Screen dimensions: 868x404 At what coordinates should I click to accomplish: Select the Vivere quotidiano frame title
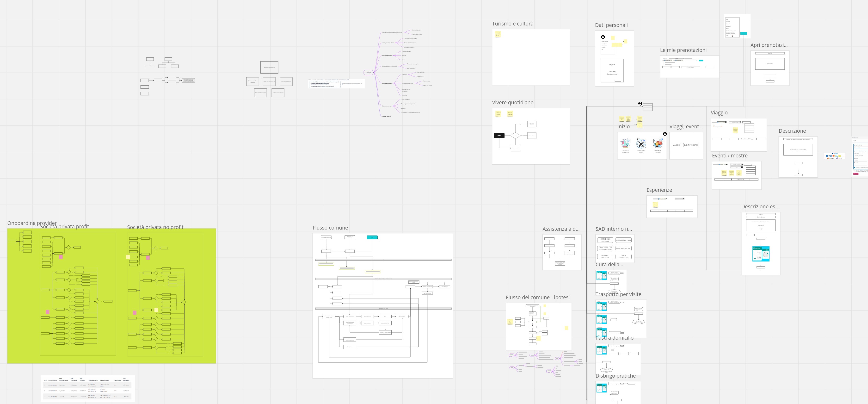click(512, 102)
